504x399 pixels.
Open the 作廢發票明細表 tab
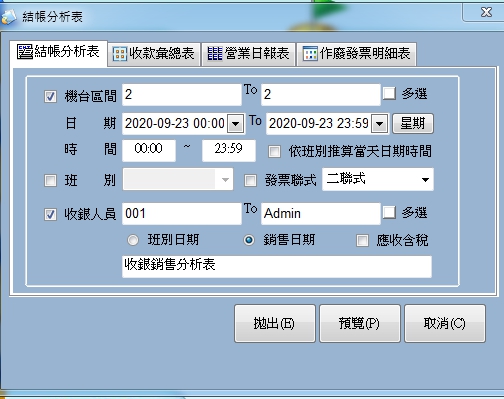(356, 54)
